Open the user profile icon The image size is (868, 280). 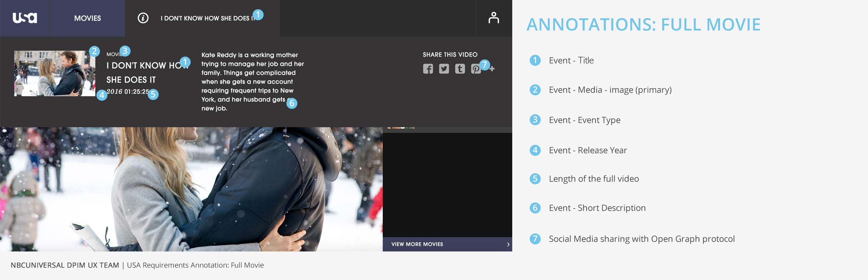click(x=493, y=18)
